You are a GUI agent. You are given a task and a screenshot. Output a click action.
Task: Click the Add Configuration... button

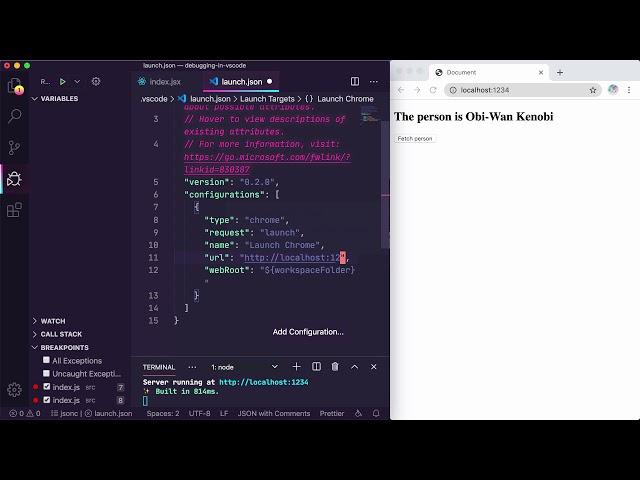(x=308, y=332)
